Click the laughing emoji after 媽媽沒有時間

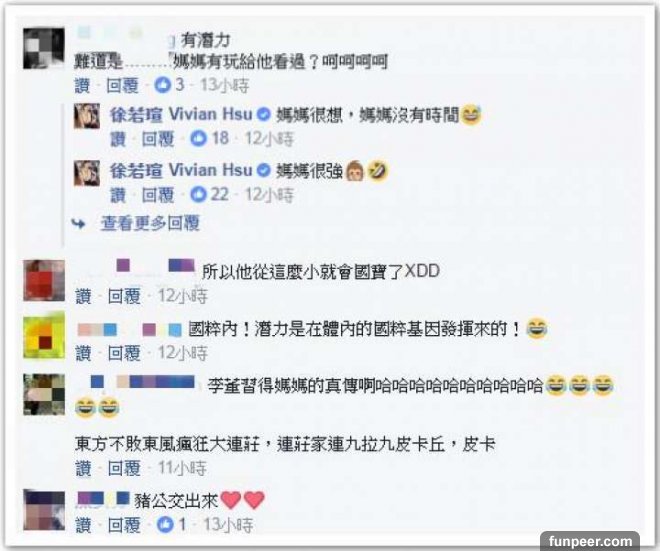pos(471,114)
